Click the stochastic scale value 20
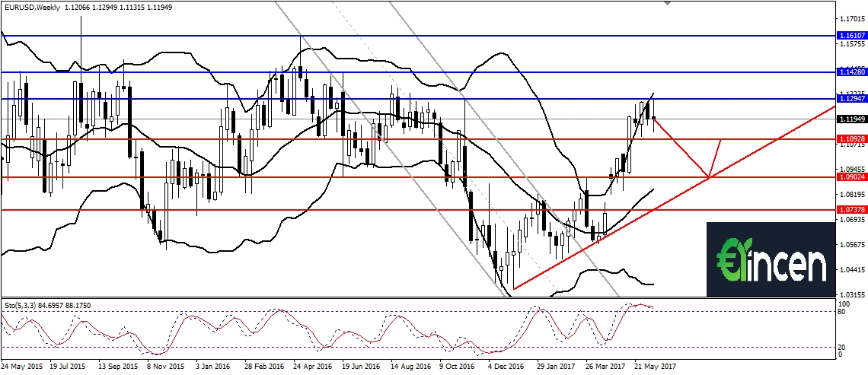 coord(843,347)
